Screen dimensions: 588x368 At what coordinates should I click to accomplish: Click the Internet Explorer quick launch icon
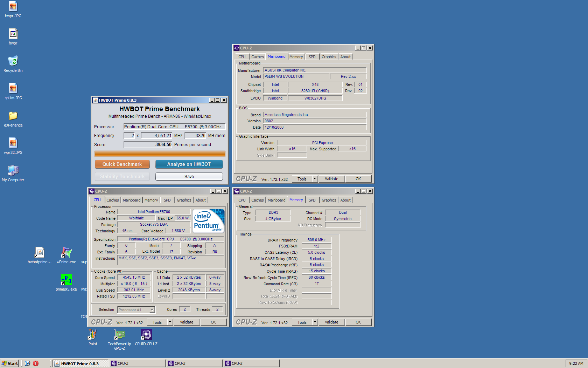point(27,363)
